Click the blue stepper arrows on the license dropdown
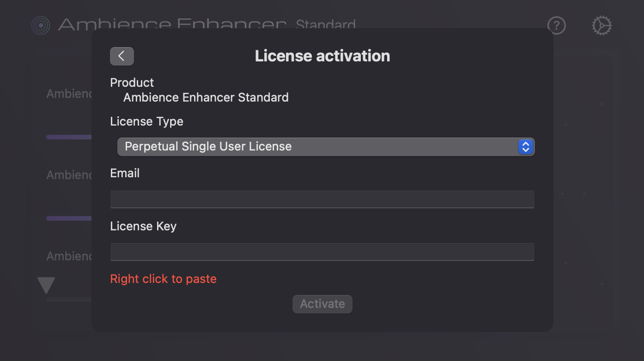 tap(525, 147)
